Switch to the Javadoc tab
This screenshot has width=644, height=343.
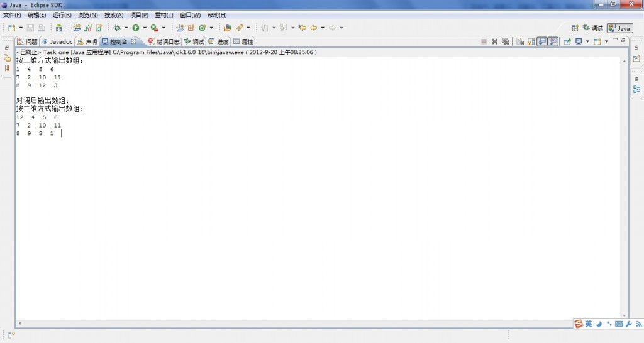pos(57,41)
